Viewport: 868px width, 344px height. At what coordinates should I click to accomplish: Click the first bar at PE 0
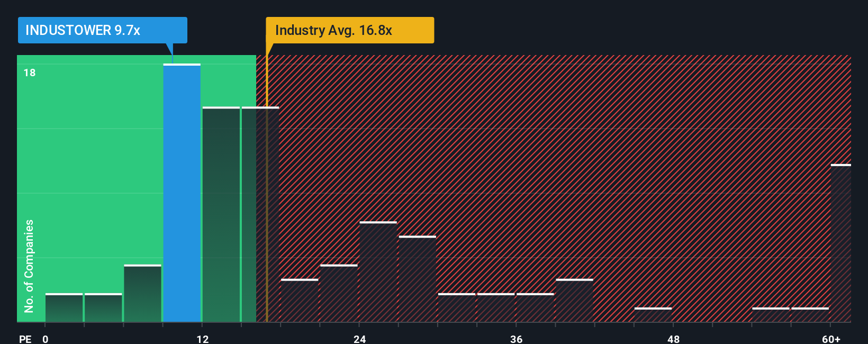[64, 307]
